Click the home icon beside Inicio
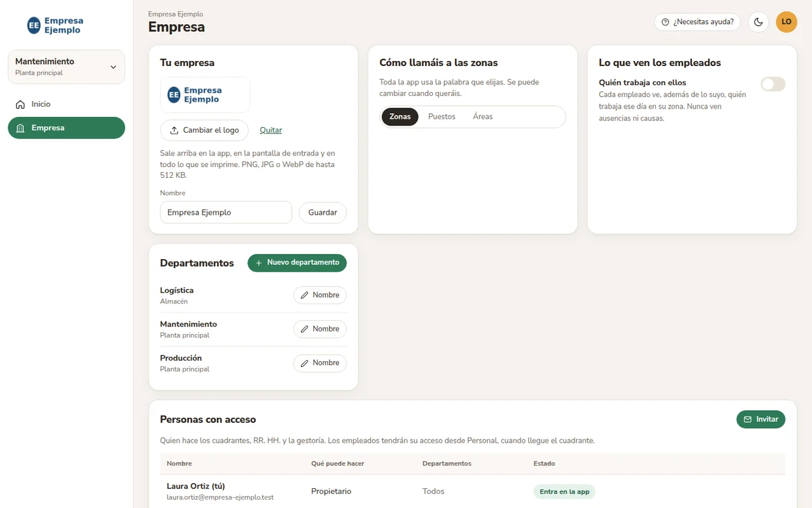Screen dimensions: 812x508 (20, 104)
